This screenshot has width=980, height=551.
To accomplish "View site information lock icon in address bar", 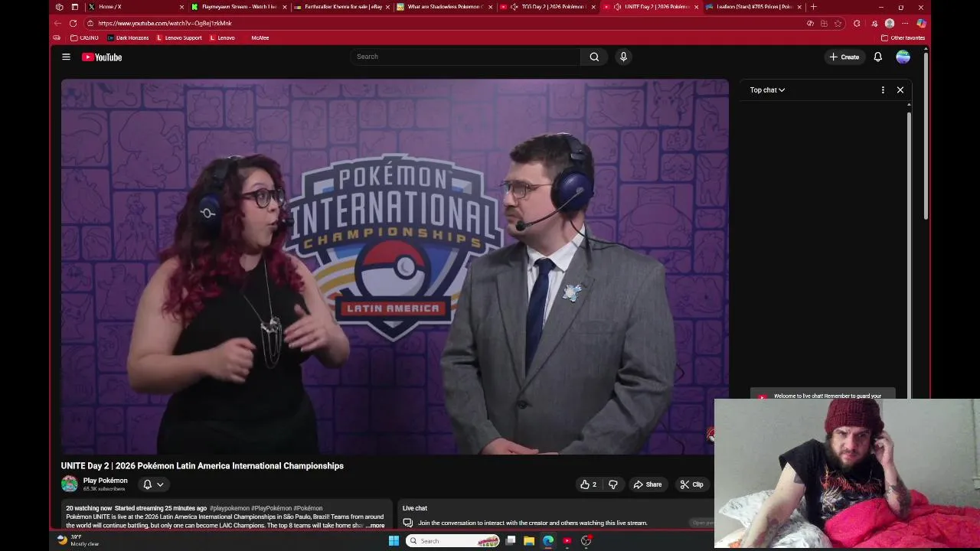I will pyautogui.click(x=91, y=23).
